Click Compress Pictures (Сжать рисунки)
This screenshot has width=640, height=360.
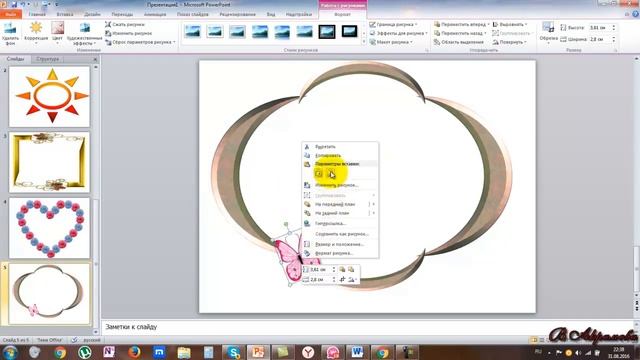click(124, 24)
